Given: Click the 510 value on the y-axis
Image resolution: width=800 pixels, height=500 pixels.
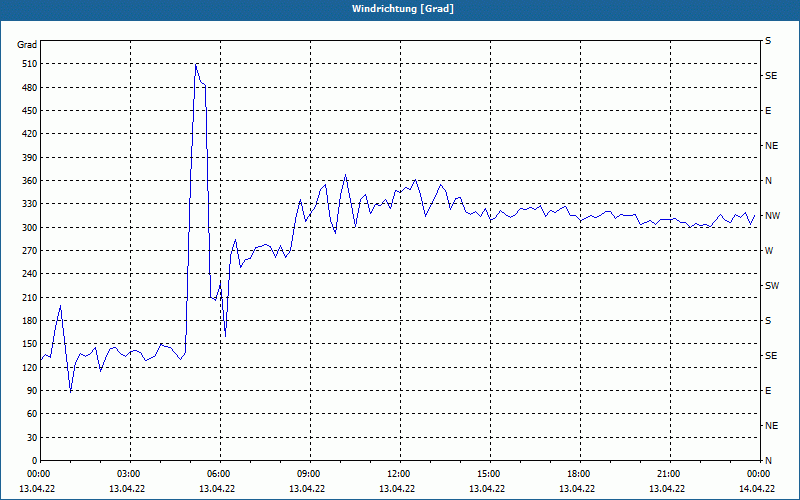Looking at the screenshot, I should pyautogui.click(x=30, y=64).
